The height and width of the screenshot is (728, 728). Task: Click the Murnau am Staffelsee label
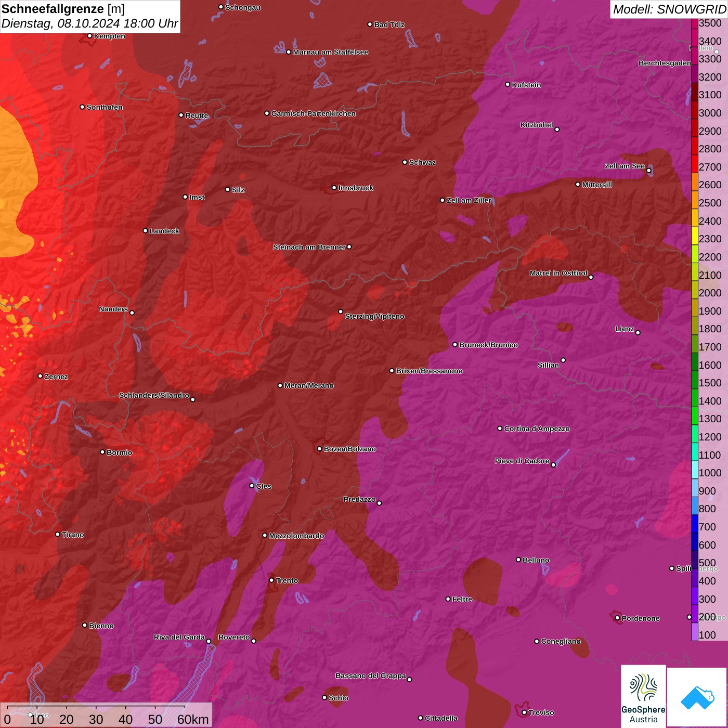click(331, 52)
